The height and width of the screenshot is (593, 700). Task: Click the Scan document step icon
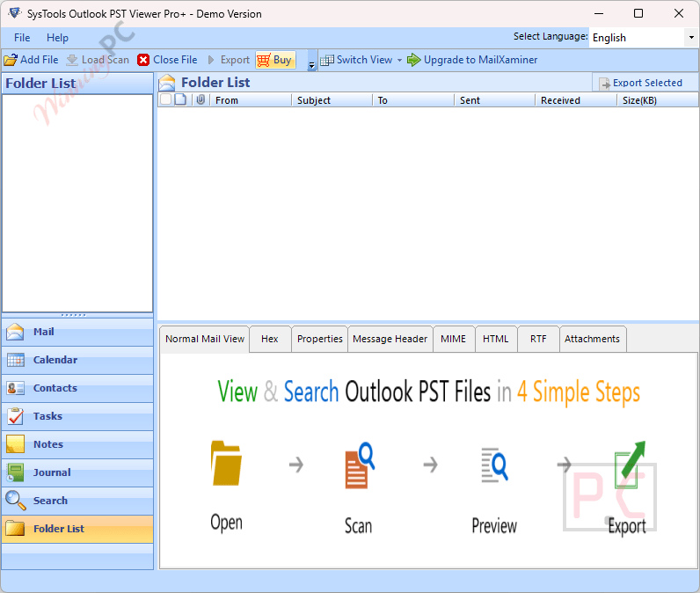[360, 465]
